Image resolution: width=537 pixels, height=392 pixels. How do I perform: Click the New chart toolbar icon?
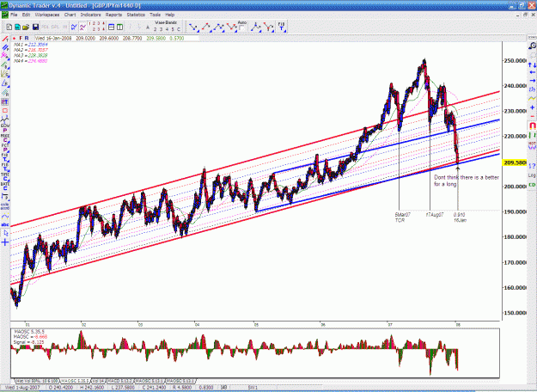point(9,27)
